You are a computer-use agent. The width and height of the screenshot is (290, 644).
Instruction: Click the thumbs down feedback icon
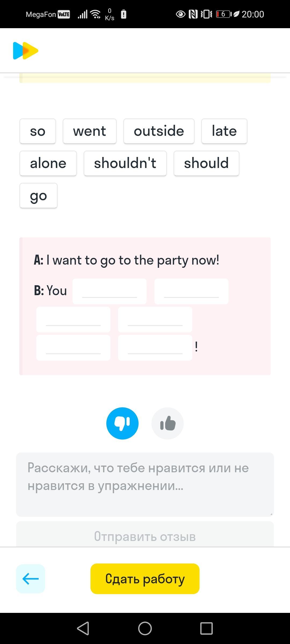[122, 423]
